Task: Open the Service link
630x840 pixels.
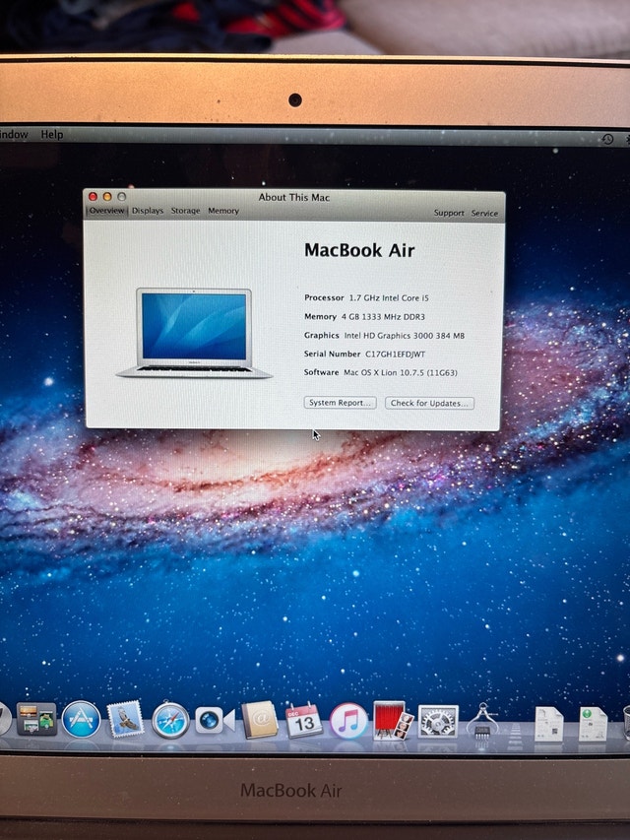Action: coord(485,214)
